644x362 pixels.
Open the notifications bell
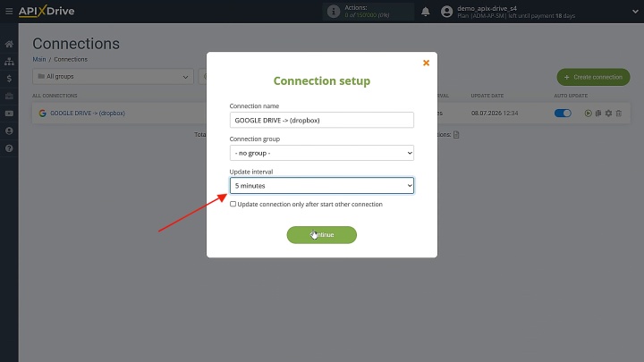[426, 12]
